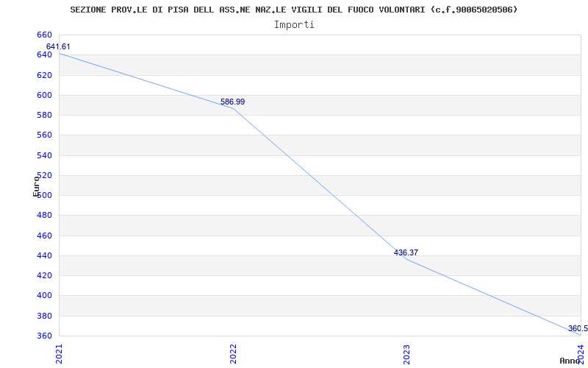Click the 600 y-axis tick label
The image size is (588, 368).
point(44,95)
